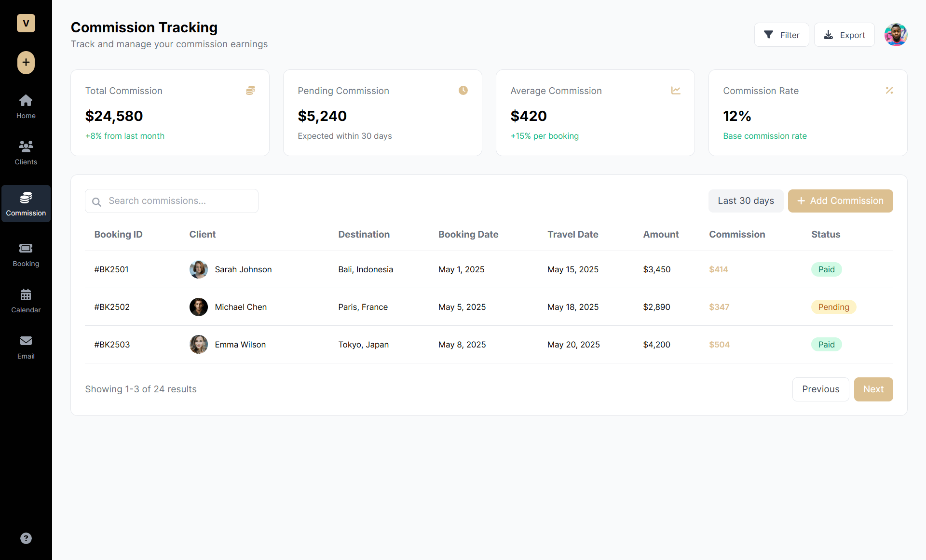Click the clock icon on Pending Commission card
Viewport: 926px width, 560px height.
tap(463, 91)
